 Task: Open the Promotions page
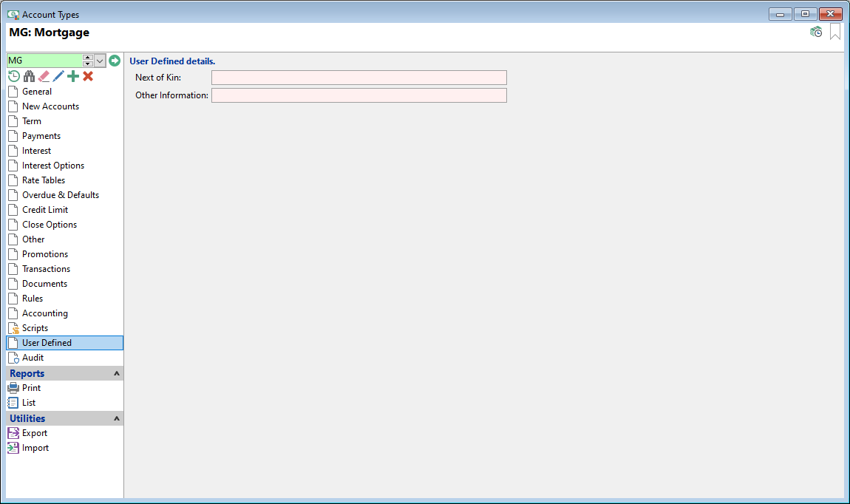[x=64, y=254]
